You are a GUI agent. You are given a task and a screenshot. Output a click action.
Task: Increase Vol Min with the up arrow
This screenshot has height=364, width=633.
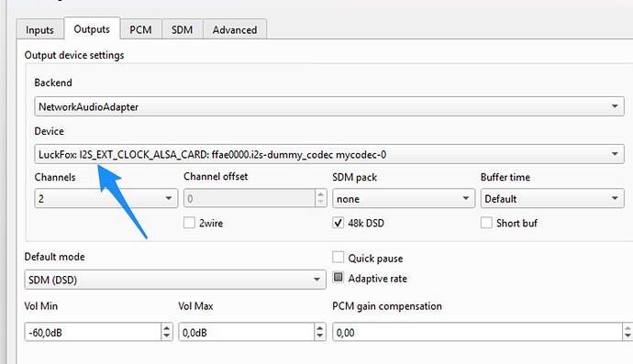[167, 327]
